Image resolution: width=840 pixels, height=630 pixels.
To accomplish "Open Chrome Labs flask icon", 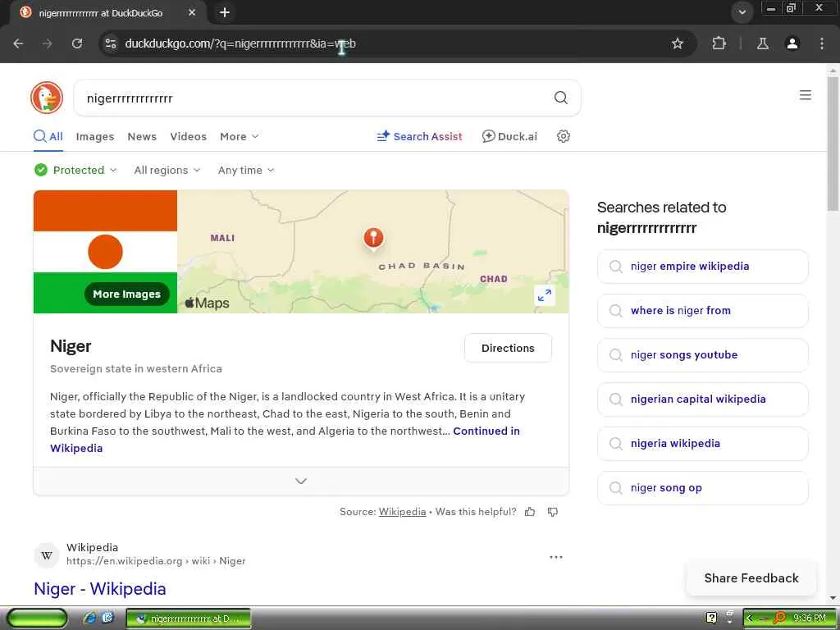I will pos(762,43).
